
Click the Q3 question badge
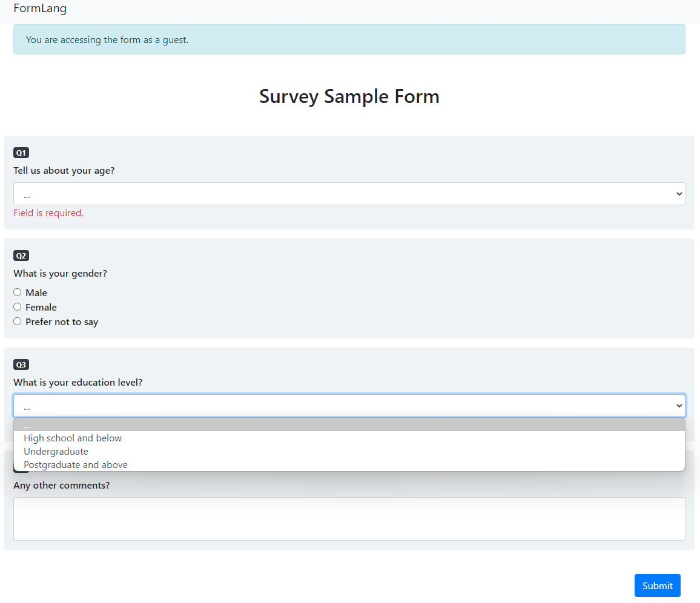click(21, 364)
